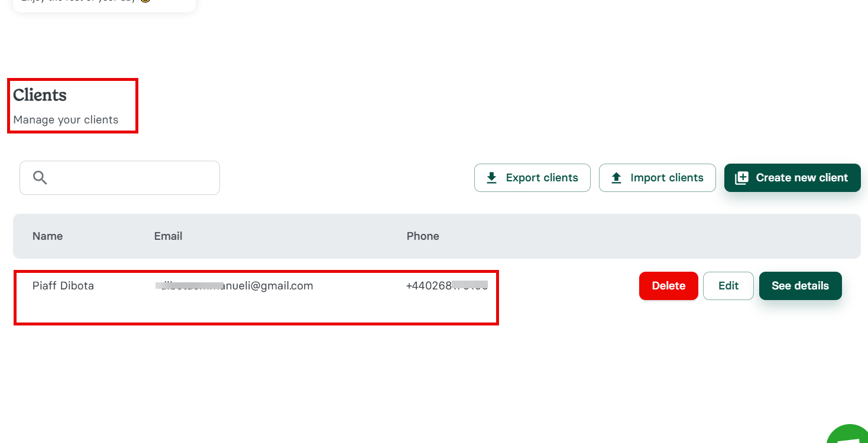Screen dimensions: 868x443
Task: Select the client name Piaff Dibota
Action: [x=63, y=285]
